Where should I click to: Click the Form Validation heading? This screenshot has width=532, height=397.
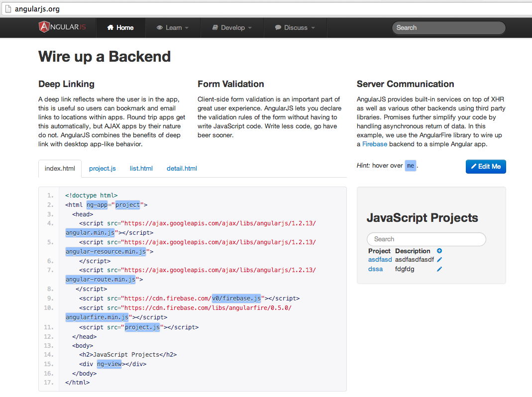tap(231, 84)
